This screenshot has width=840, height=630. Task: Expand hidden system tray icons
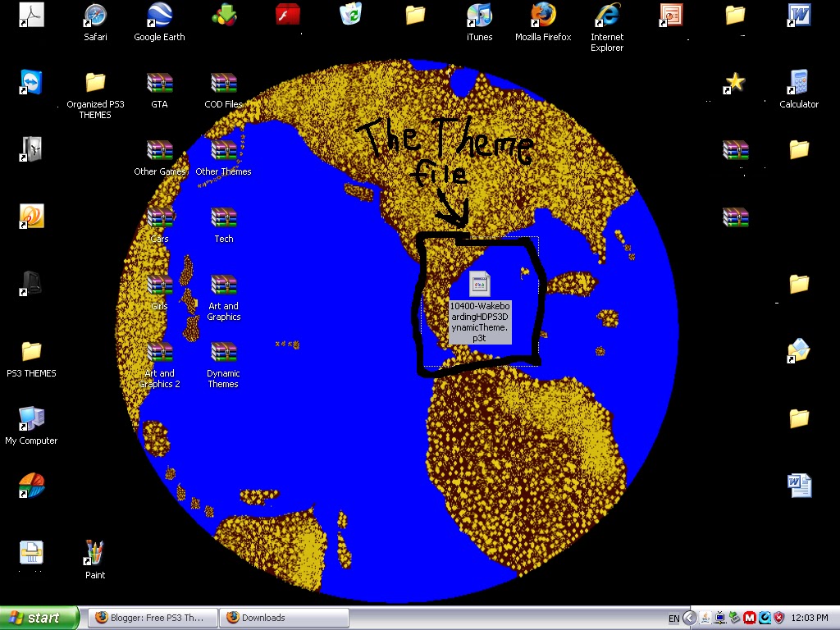point(689,619)
